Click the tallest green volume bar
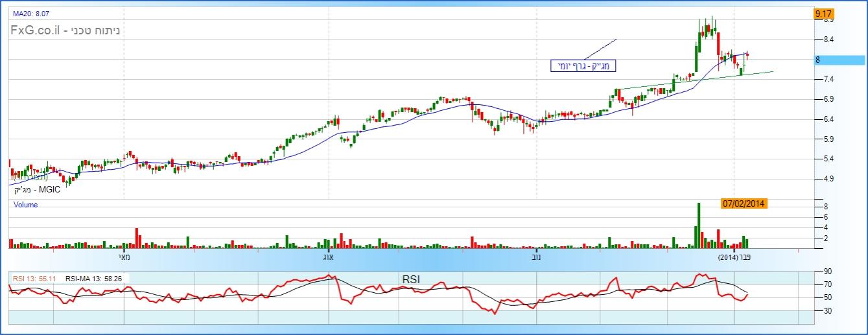This screenshot has width=868, height=335. (699, 225)
